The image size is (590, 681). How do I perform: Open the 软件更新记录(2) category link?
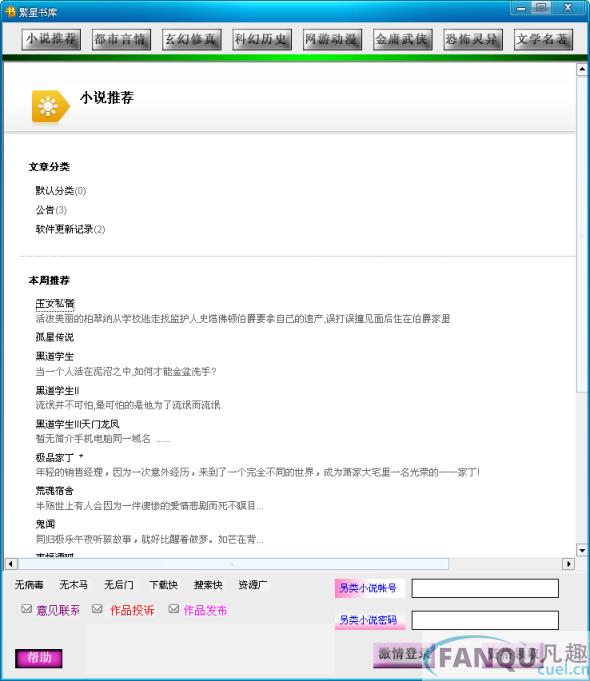click(70, 229)
